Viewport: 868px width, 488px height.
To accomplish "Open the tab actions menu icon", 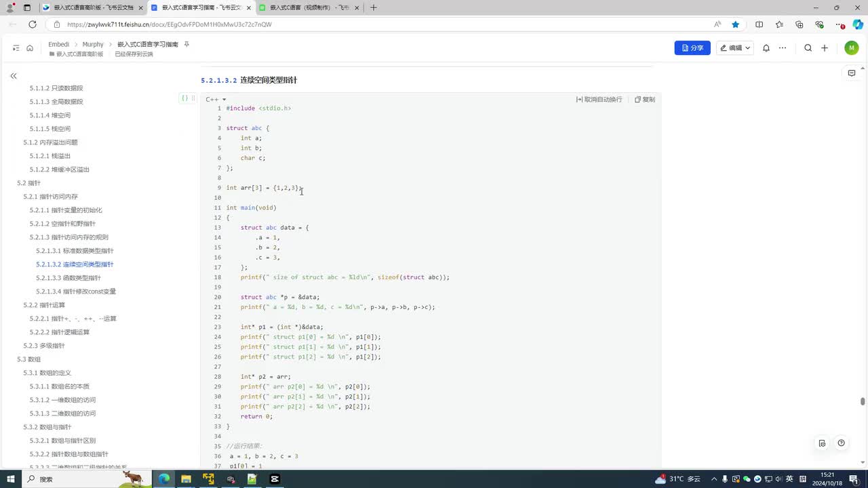I will pyautogui.click(x=27, y=7).
